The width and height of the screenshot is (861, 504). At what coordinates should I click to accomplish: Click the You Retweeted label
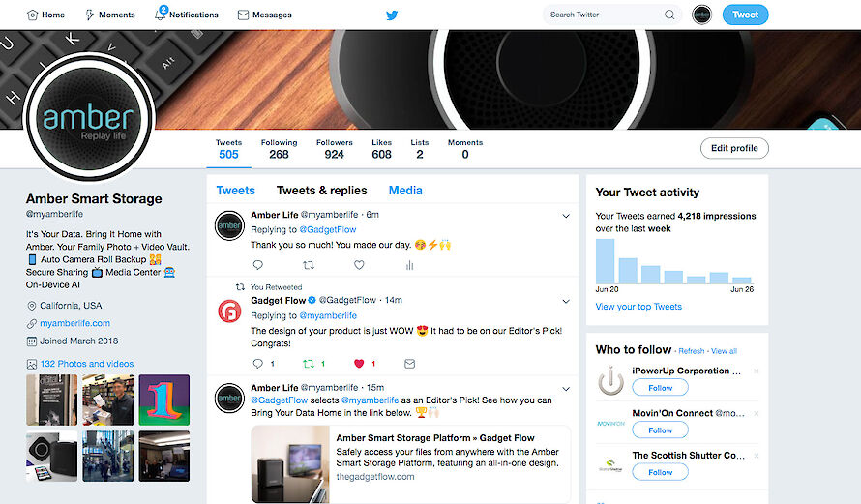pyautogui.click(x=277, y=287)
